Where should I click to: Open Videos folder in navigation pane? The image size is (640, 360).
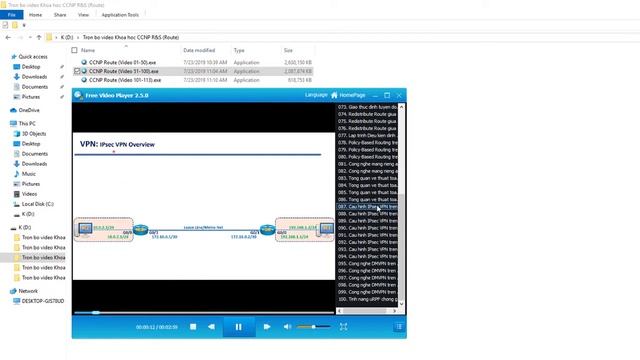(29, 194)
